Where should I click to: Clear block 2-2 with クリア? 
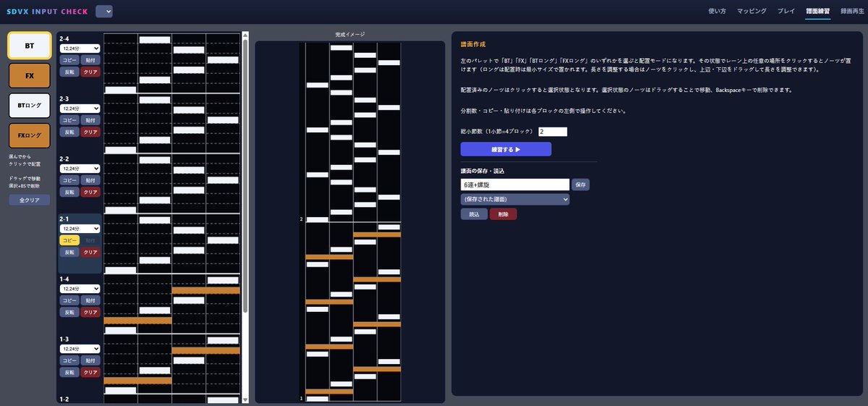pyautogui.click(x=90, y=192)
